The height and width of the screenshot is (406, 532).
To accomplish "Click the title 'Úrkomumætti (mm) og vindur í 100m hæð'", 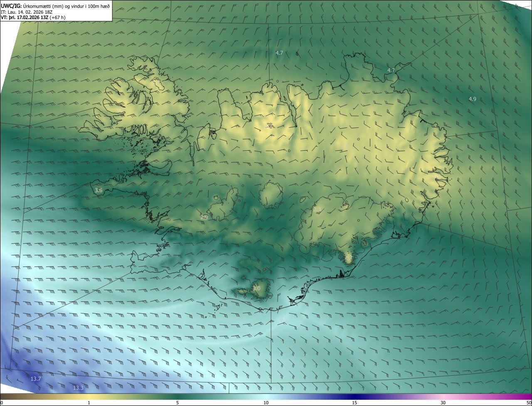I will click(x=66, y=5).
